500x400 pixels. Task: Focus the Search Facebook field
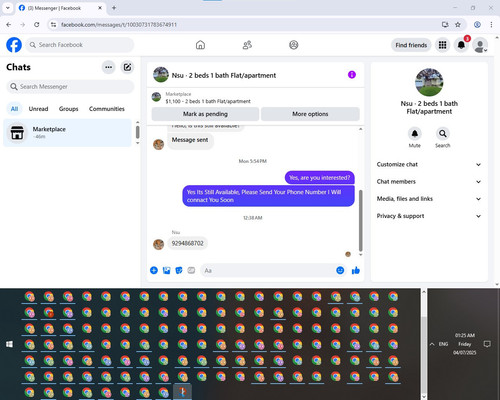pyautogui.click(x=80, y=45)
